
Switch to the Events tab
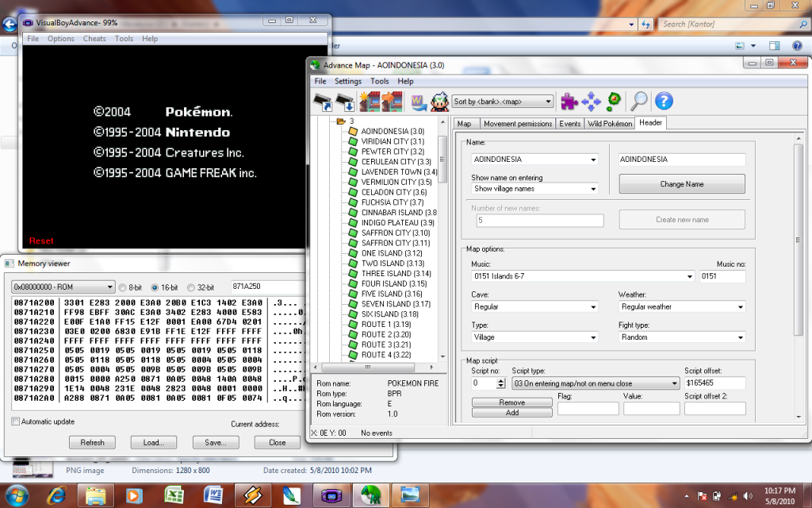click(x=569, y=123)
